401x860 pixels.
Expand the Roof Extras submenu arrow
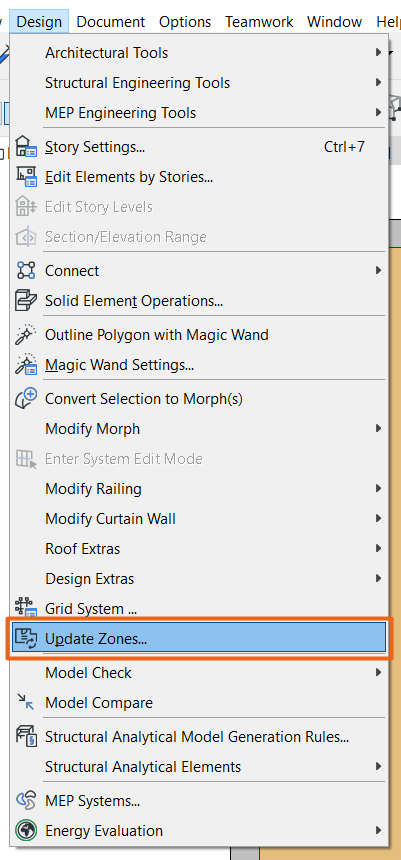point(379,548)
